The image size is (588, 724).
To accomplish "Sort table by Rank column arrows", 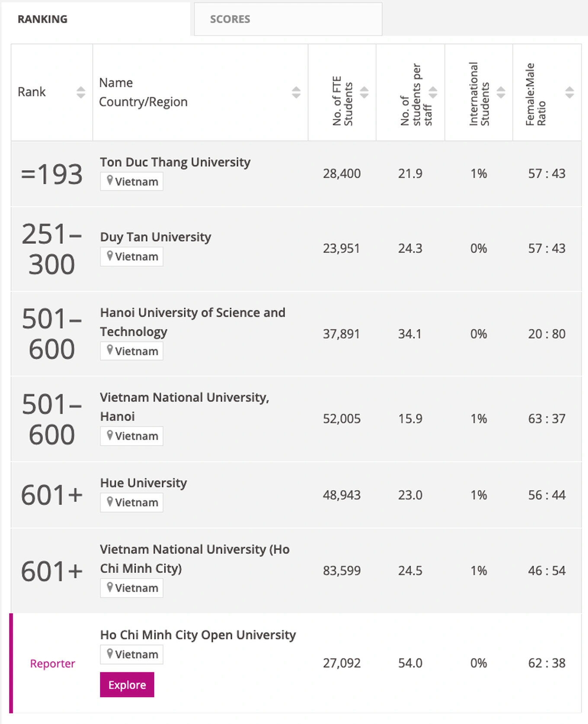I will 81,92.
